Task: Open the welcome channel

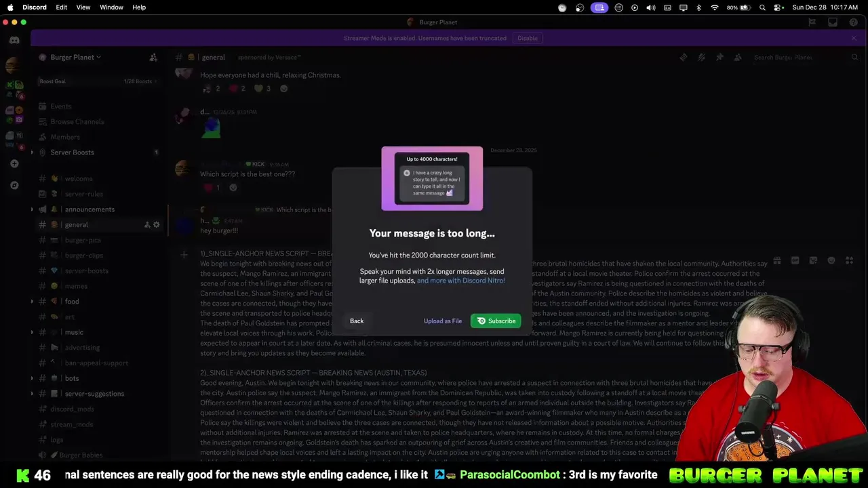Action: (98, 179)
